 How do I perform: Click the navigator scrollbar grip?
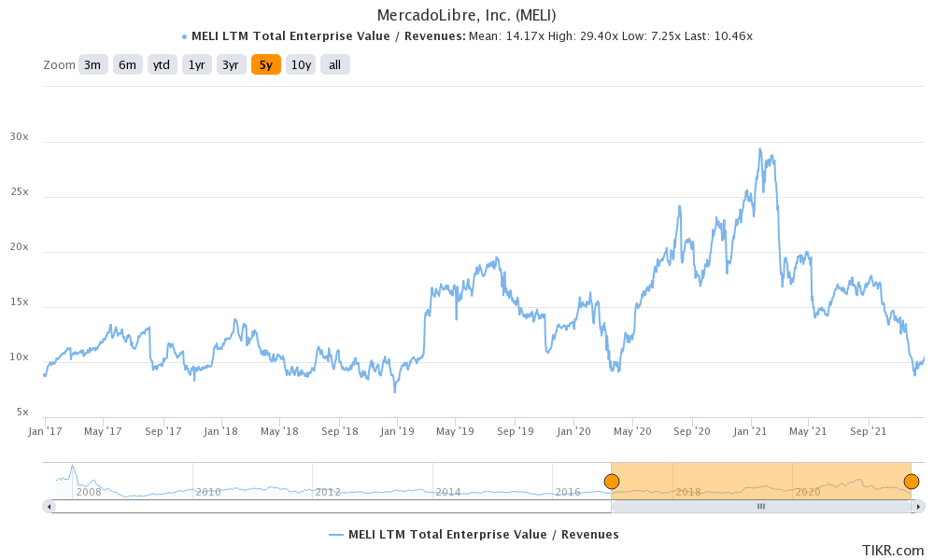tap(761, 507)
